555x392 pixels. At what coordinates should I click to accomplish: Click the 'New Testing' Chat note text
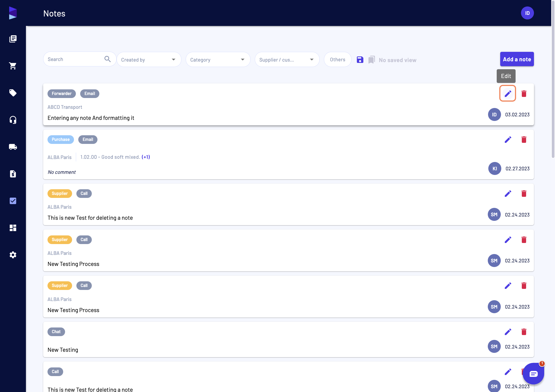(63, 350)
